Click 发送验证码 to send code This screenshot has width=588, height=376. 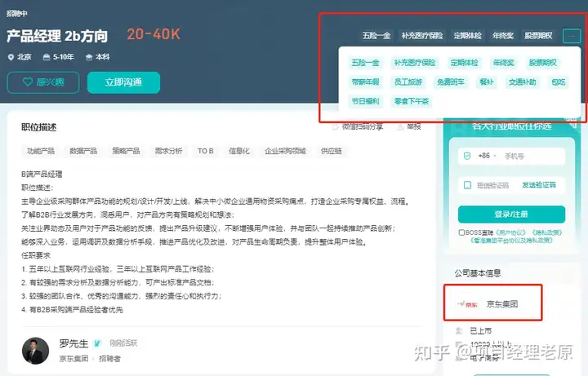(538, 185)
